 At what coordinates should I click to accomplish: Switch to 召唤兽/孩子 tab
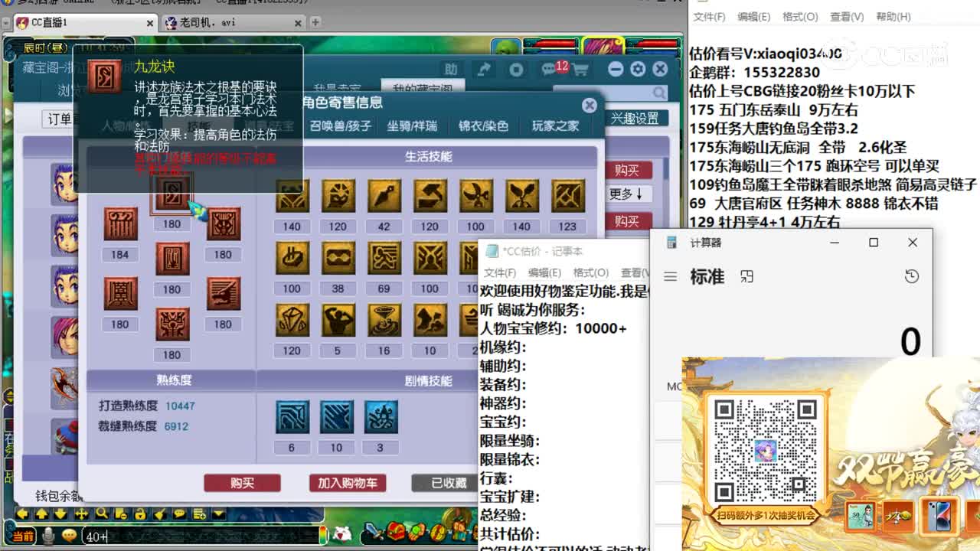(x=341, y=126)
